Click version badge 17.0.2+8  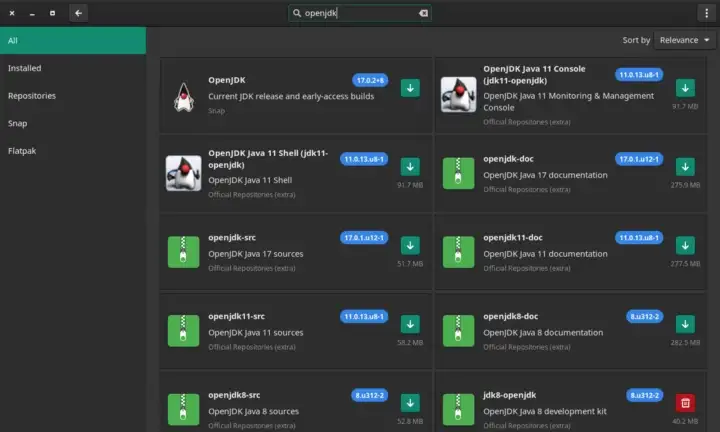click(370, 80)
